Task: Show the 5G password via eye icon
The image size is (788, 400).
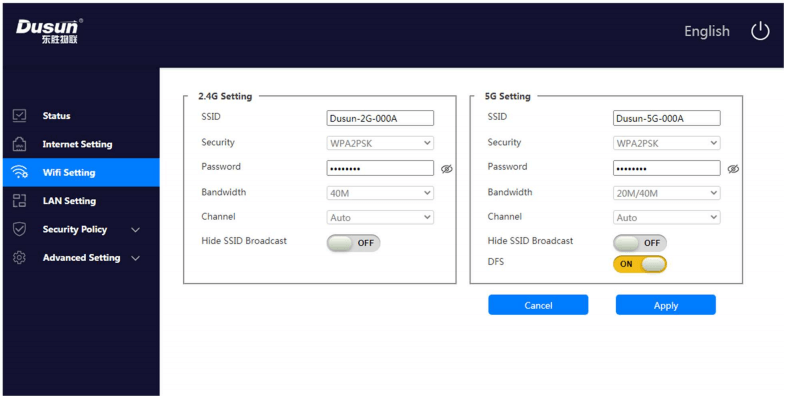Action: [733, 169]
